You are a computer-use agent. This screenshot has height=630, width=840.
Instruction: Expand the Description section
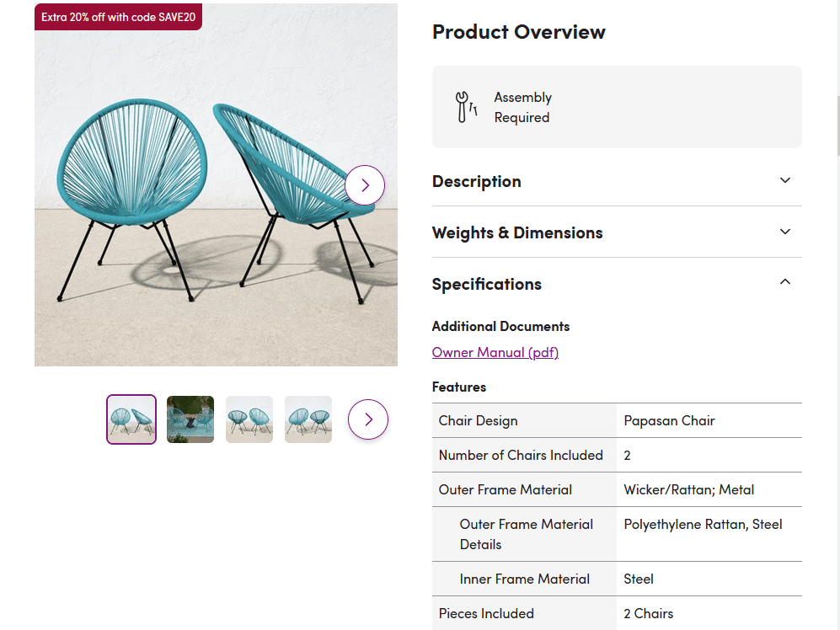click(x=477, y=181)
